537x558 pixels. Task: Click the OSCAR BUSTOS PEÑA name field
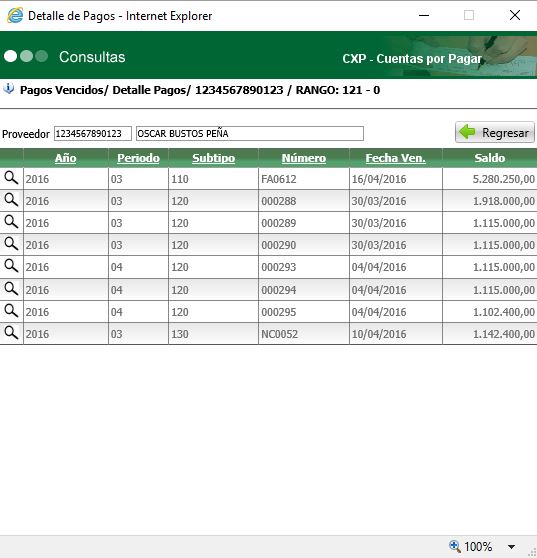[x=250, y=133]
